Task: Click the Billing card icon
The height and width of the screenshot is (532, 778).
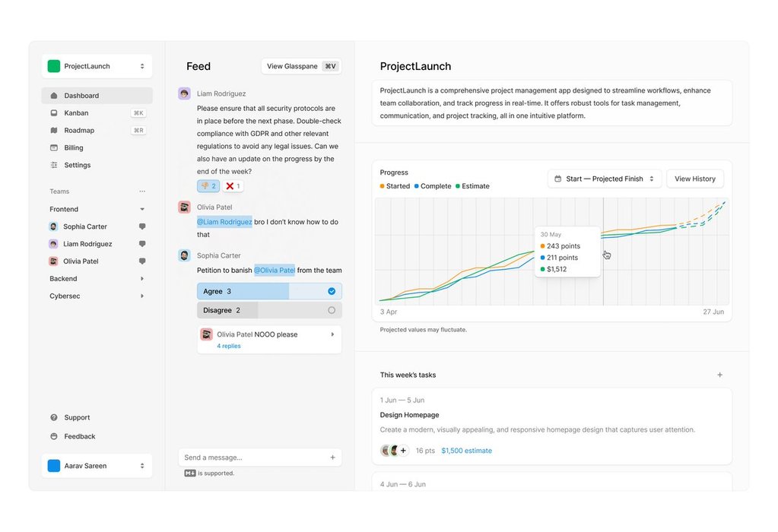Action: (x=54, y=148)
